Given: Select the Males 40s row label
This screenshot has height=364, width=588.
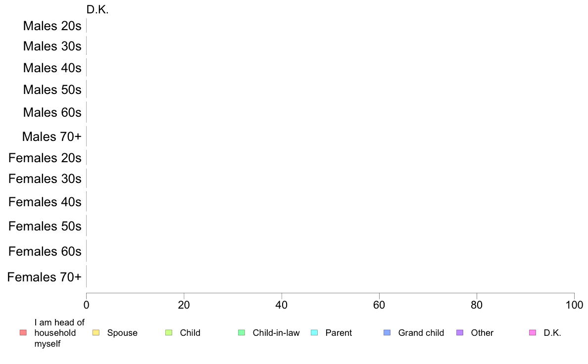Looking at the screenshot, I should click(52, 68).
